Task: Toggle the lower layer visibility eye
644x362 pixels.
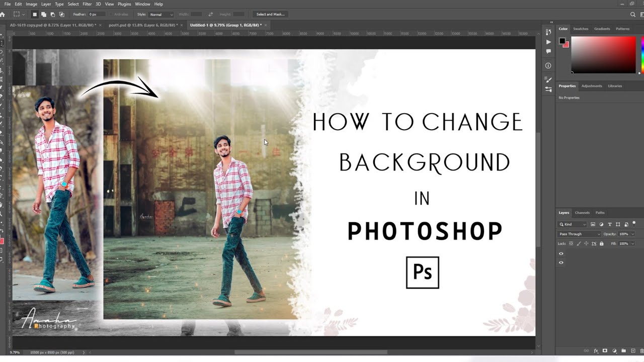Action: click(x=561, y=262)
